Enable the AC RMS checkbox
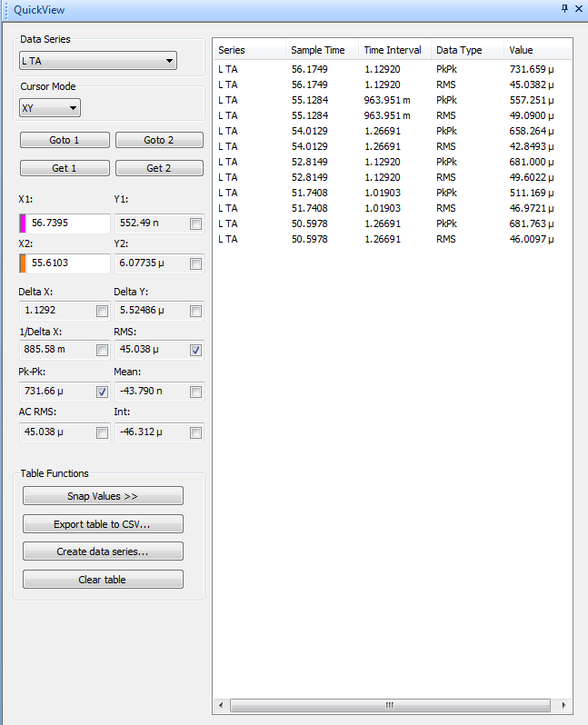 coord(102,432)
